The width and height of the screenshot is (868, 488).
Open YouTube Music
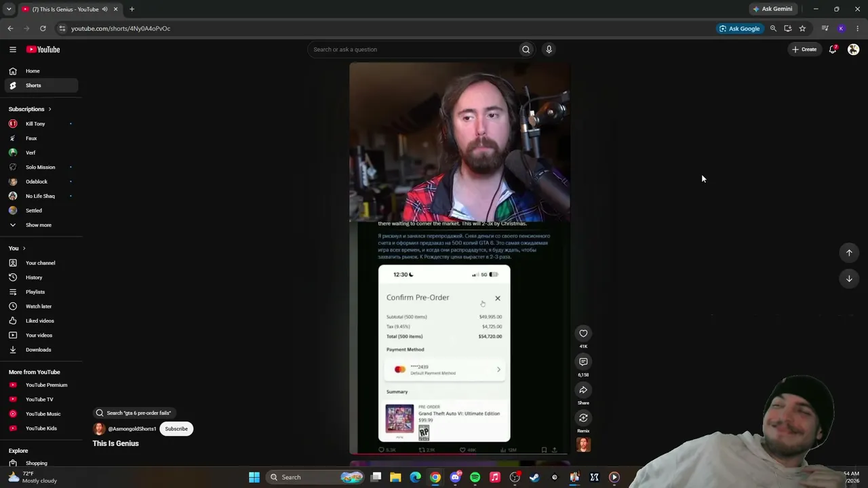(x=40, y=414)
